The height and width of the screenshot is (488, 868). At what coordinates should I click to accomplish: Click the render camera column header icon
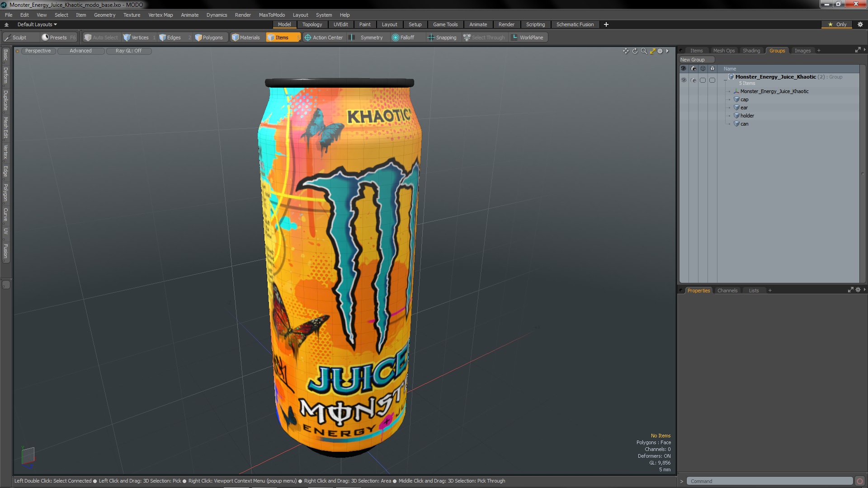tap(693, 69)
